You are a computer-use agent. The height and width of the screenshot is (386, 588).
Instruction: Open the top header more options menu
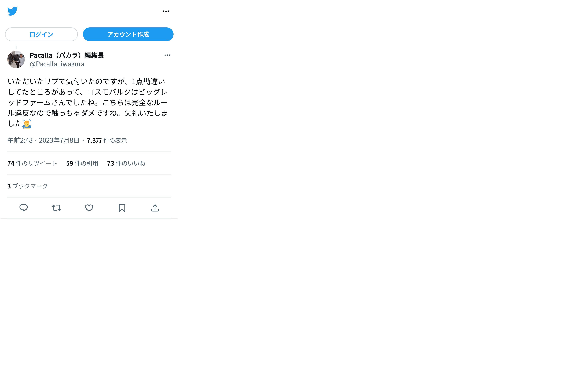pos(166,11)
